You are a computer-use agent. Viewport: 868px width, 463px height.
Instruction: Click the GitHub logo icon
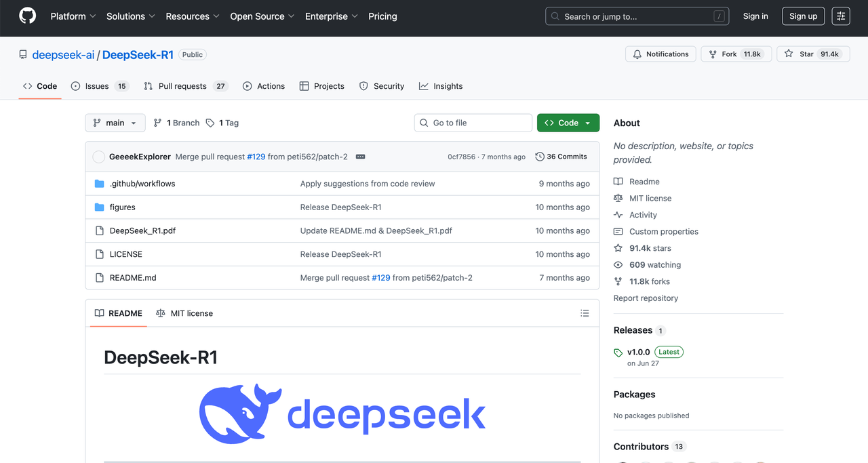pos(27,16)
